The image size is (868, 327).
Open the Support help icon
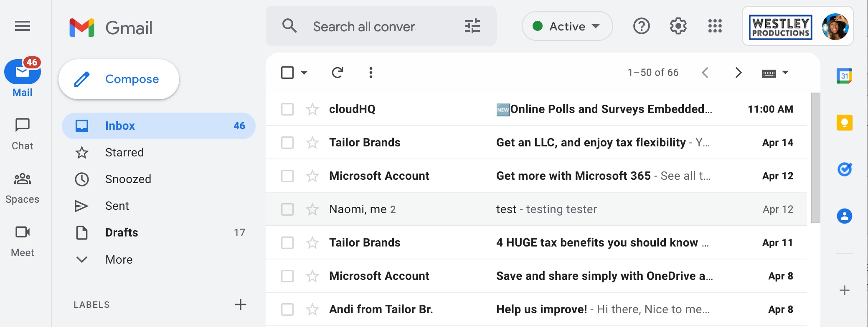[641, 26]
